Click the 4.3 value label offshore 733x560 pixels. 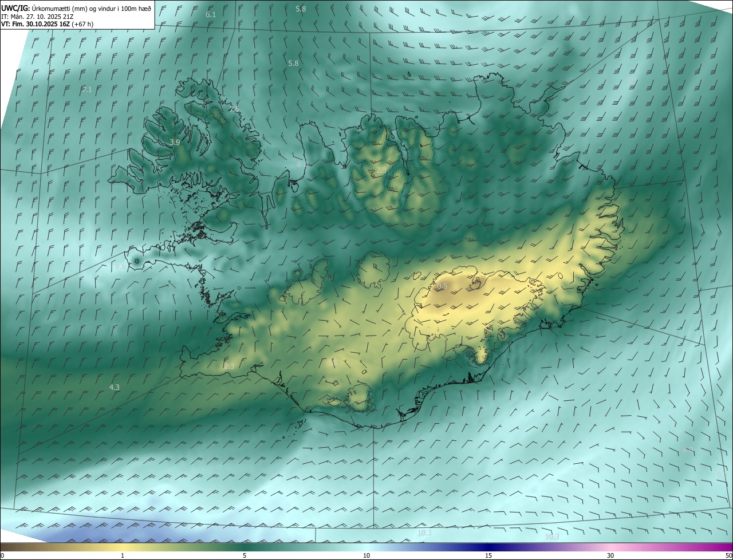click(115, 388)
